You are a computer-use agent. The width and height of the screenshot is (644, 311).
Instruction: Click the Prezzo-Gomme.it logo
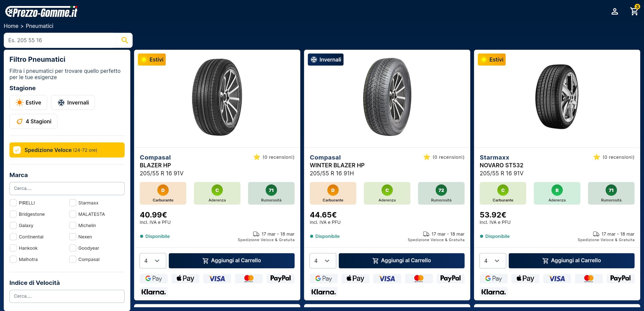41,12
